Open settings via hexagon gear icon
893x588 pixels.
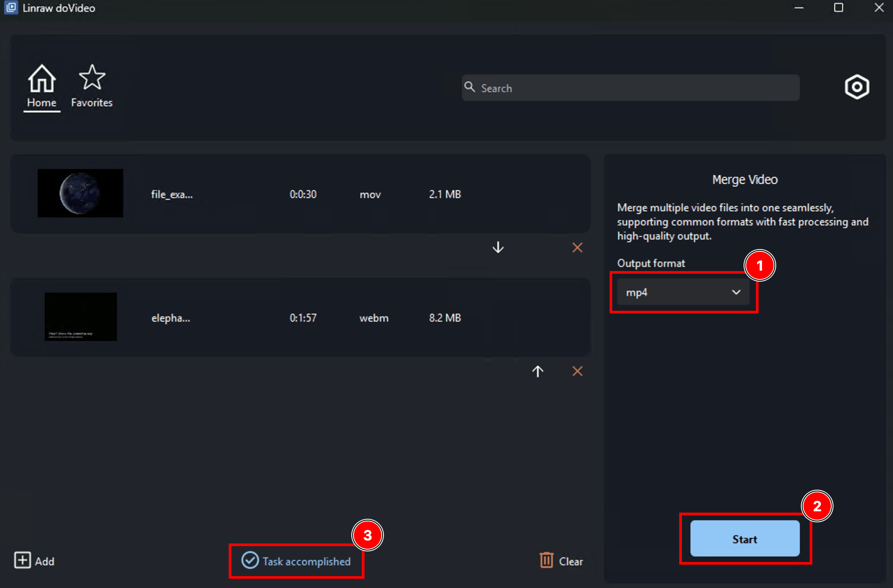click(856, 87)
